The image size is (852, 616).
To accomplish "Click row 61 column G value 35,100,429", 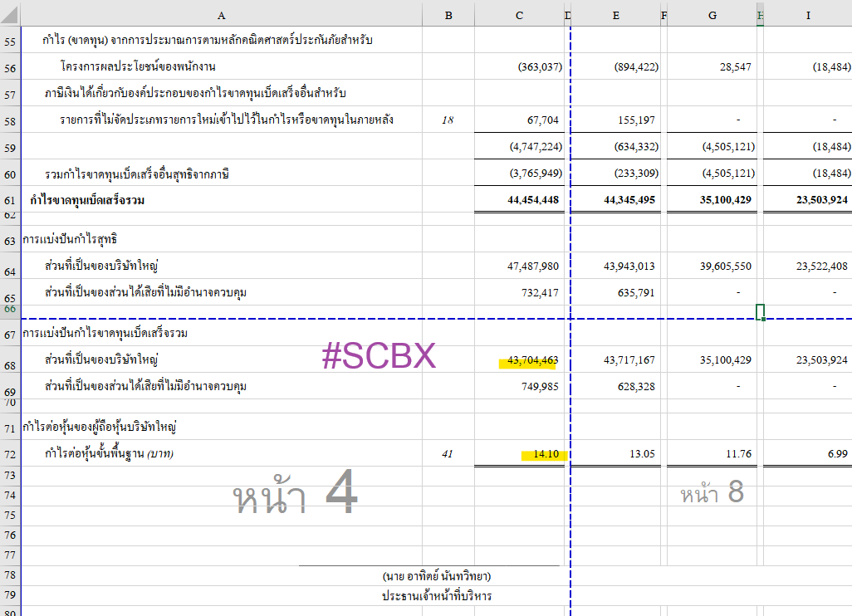I will (x=726, y=200).
